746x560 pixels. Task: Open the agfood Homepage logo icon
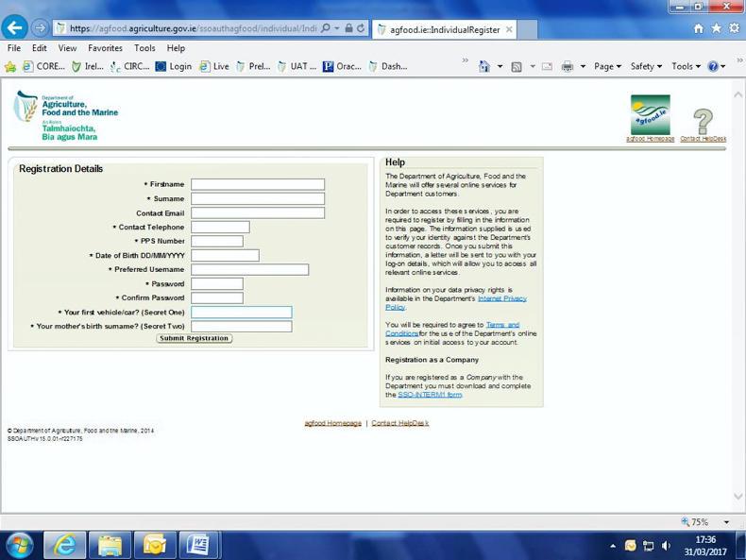650,115
